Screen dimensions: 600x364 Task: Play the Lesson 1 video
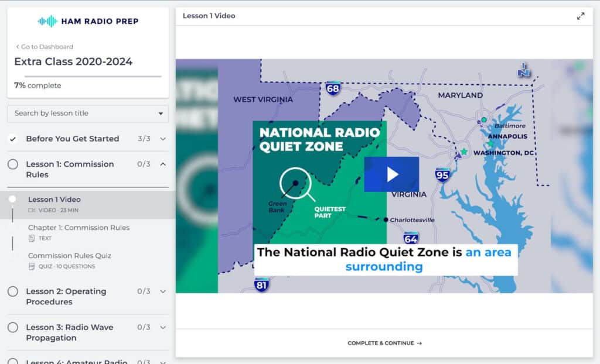tap(391, 174)
